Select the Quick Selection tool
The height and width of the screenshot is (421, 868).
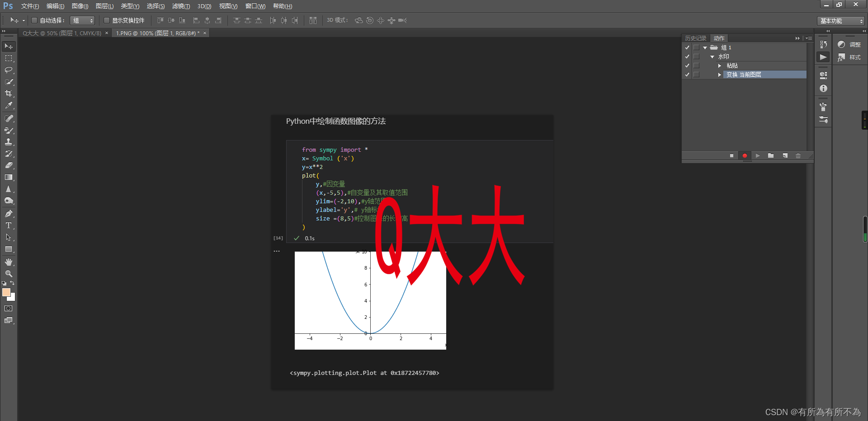pyautogui.click(x=9, y=82)
